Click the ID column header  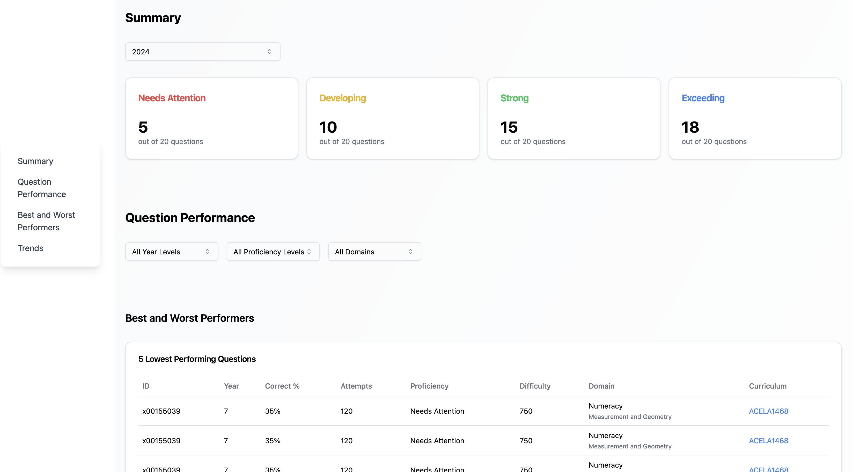click(x=145, y=386)
